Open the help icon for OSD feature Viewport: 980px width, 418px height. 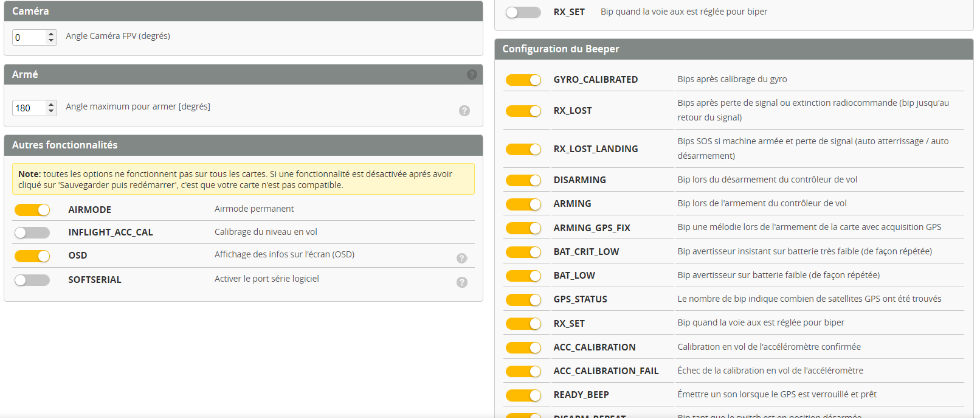[x=462, y=259]
